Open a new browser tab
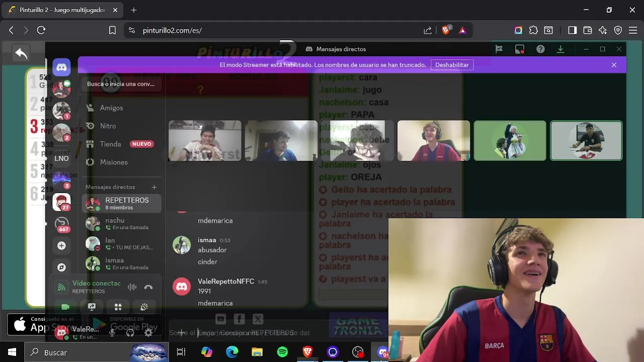The width and height of the screenshot is (644, 362). (x=134, y=10)
